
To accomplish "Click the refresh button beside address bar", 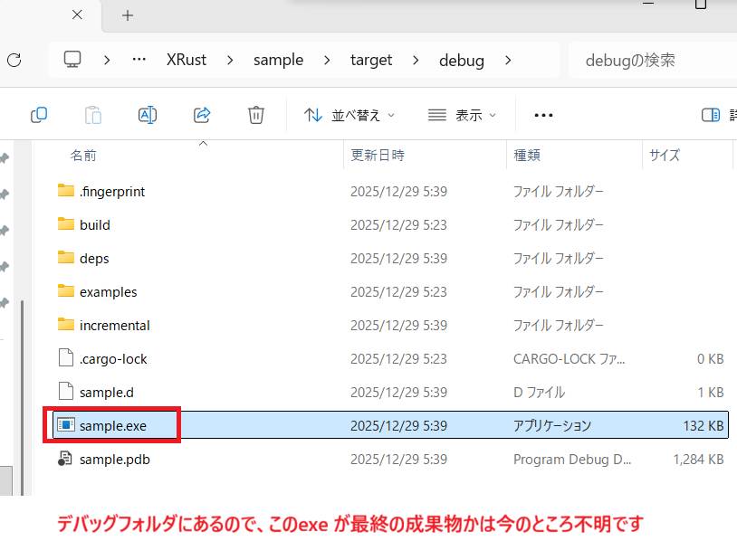I will click(x=14, y=61).
